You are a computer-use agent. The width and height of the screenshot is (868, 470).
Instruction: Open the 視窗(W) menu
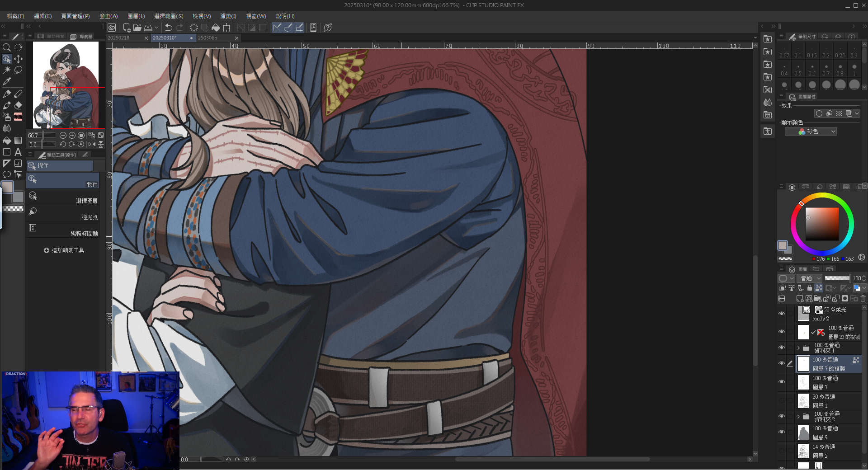click(x=256, y=16)
